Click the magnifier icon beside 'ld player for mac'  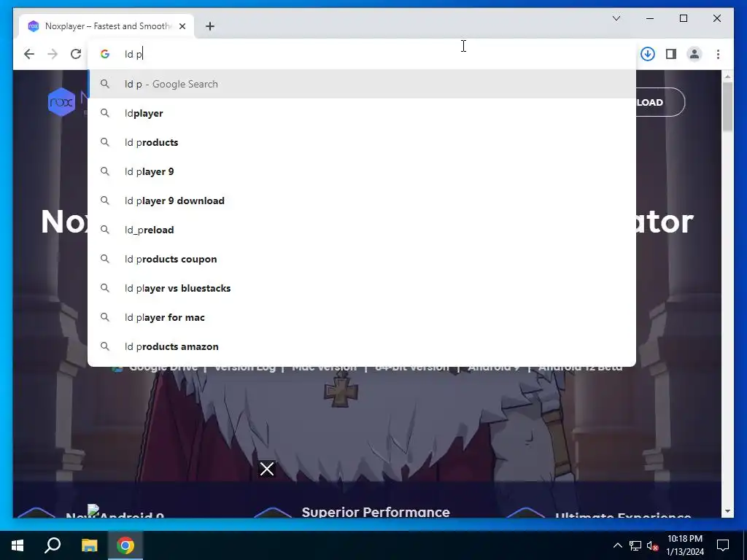click(105, 317)
